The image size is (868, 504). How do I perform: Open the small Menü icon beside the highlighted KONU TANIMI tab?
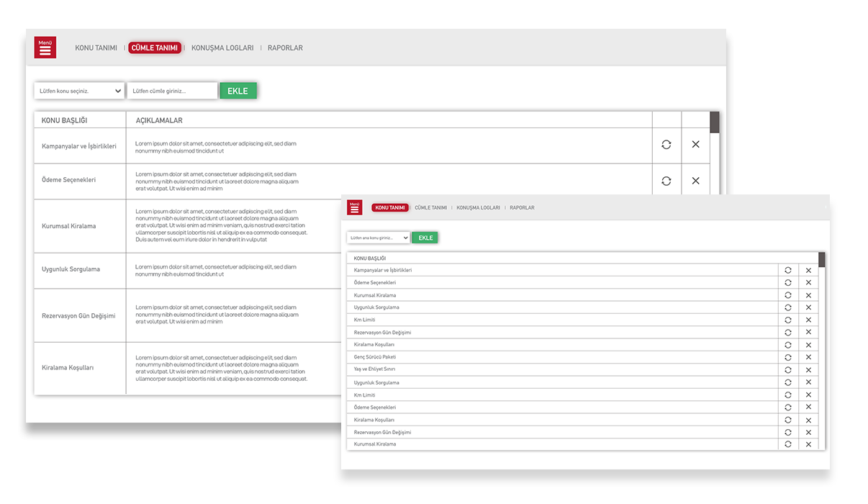[x=354, y=207]
